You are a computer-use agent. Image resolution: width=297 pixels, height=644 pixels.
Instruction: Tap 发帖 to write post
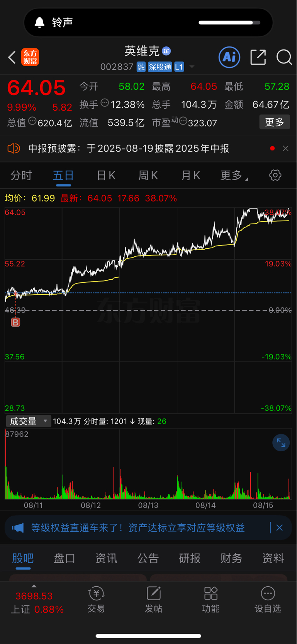tap(153, 600)
